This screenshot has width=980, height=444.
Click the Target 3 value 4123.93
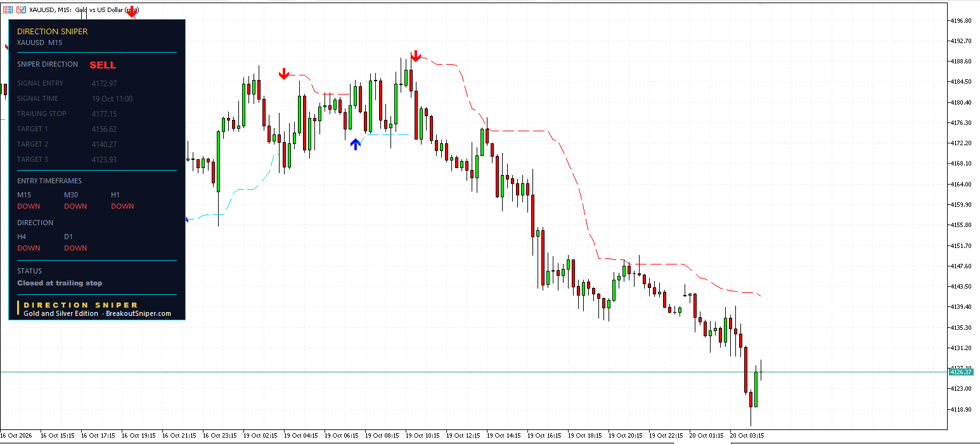pos(105,159)
